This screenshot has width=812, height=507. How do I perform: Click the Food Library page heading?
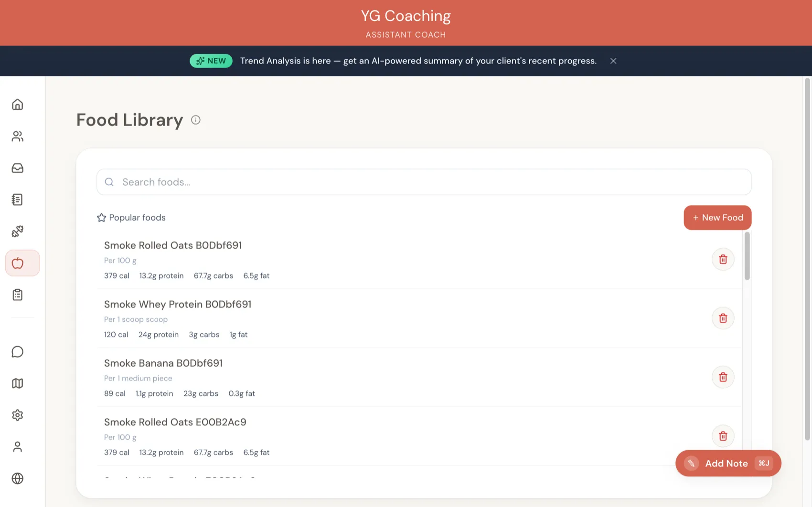coord(129,120)
